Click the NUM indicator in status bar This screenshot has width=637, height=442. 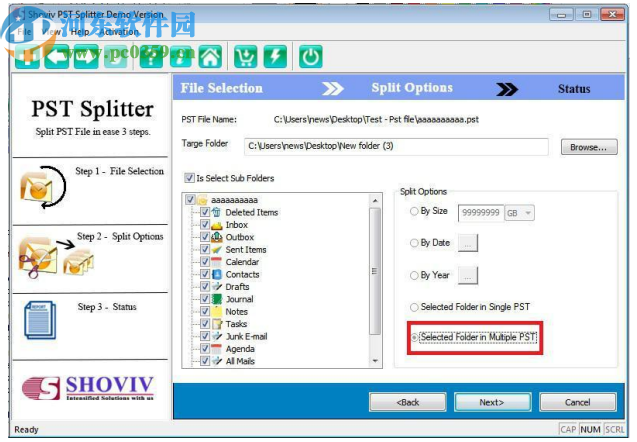590,429
